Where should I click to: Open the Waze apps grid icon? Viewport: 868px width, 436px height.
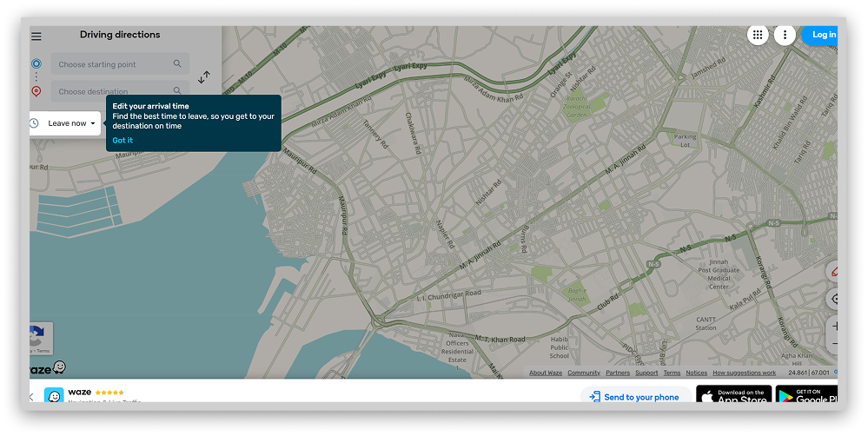coord(758,35)
